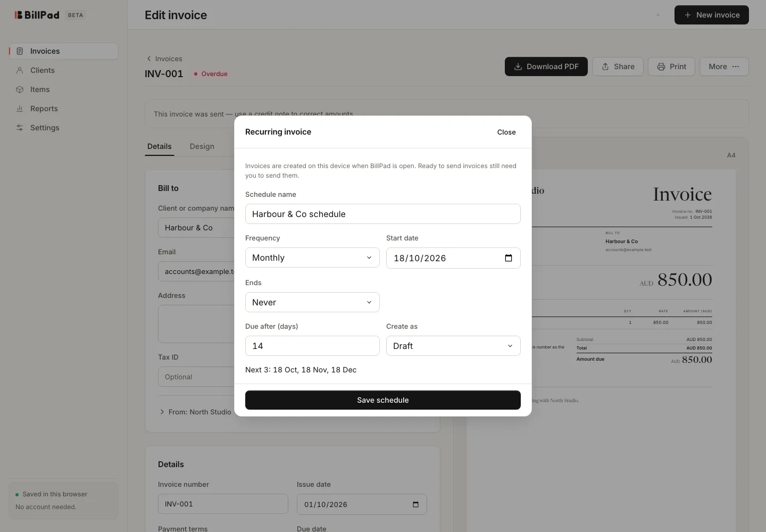Open the Create as dropdown set to Draft
The width and height of the screenshot is (766, 532).
453,346
